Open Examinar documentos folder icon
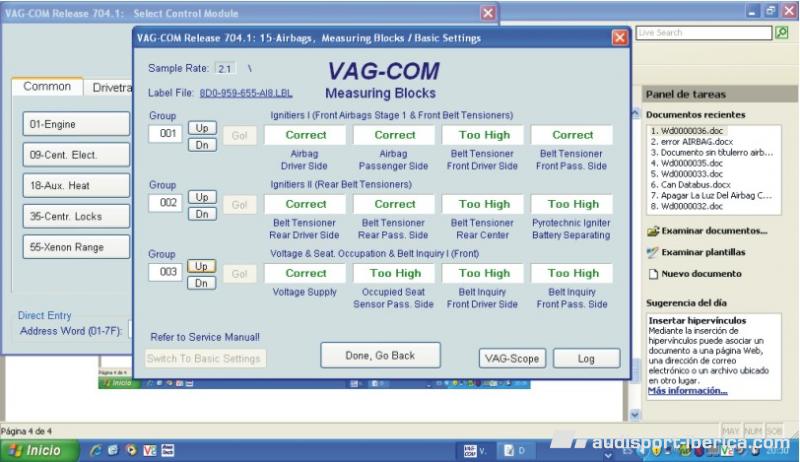This screenshot has height=462, width=800. 653,231
